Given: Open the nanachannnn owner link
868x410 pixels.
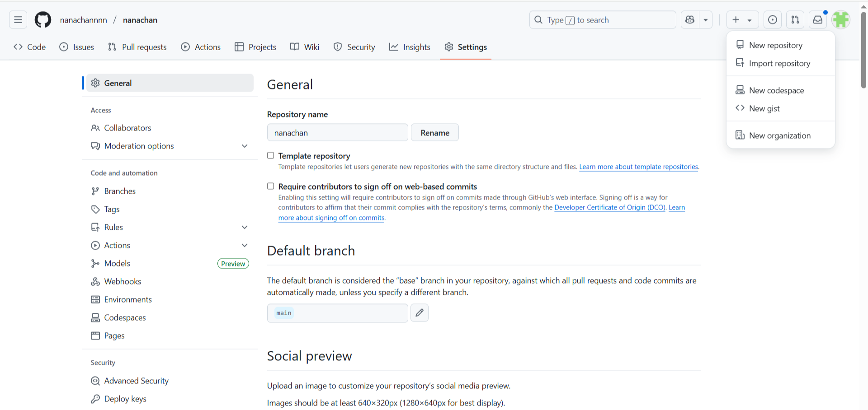Looking at the screenshot, I should coord(84,20).
